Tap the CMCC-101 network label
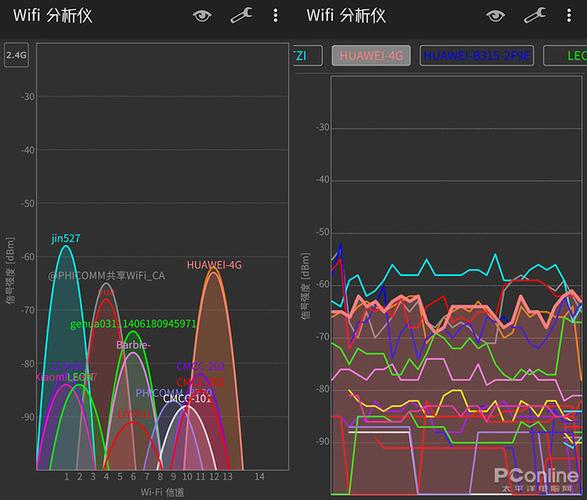587x500 pixels. pos(187,399)
